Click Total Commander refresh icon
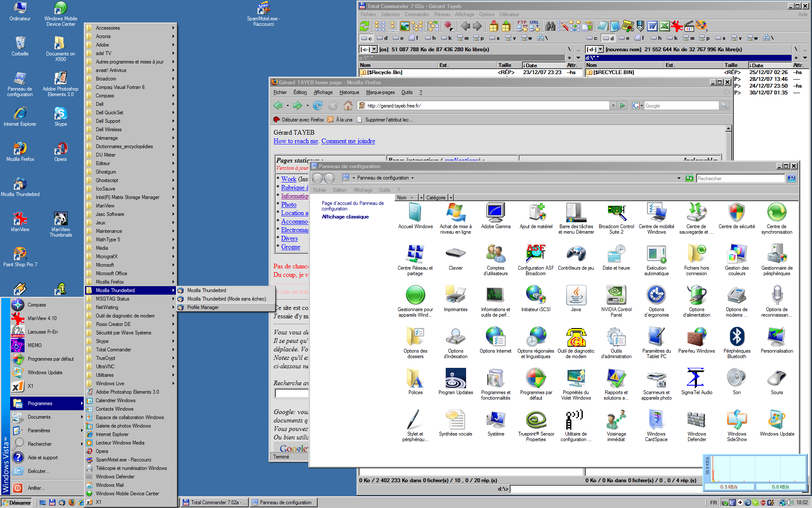 (364, 26)
